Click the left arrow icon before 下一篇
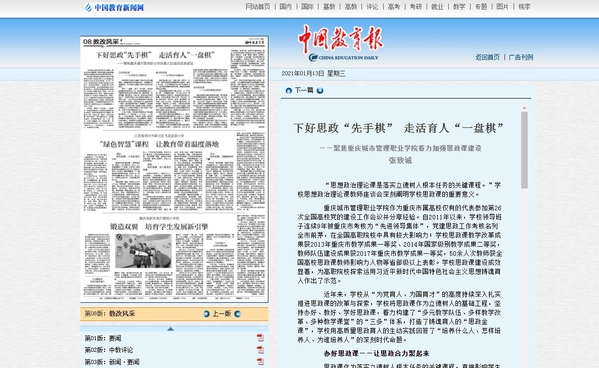Screen dimensions: 599x368 pyautogui.click(x=289, y=91)
